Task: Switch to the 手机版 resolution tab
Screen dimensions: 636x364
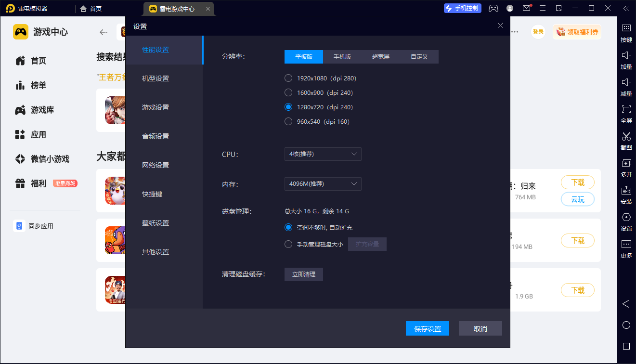Action: (342, 57)
